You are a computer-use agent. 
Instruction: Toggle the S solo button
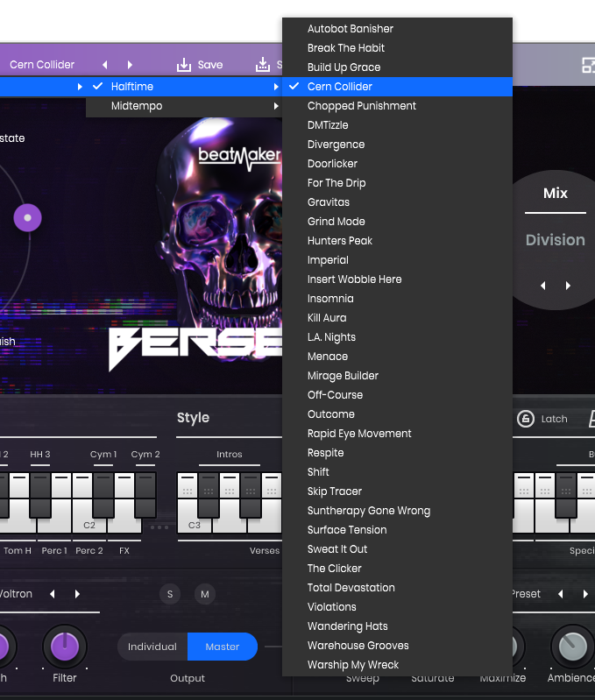(170, 594)
